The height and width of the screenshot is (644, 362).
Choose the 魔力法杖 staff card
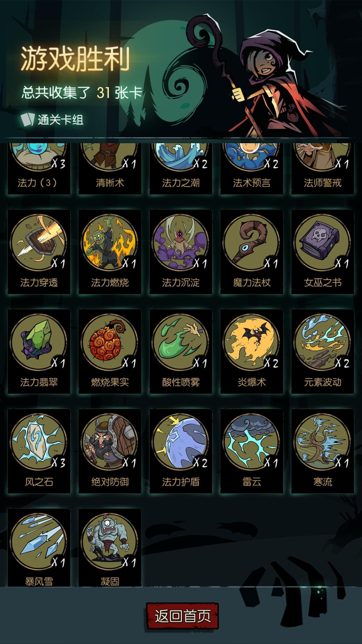(252, 252)
